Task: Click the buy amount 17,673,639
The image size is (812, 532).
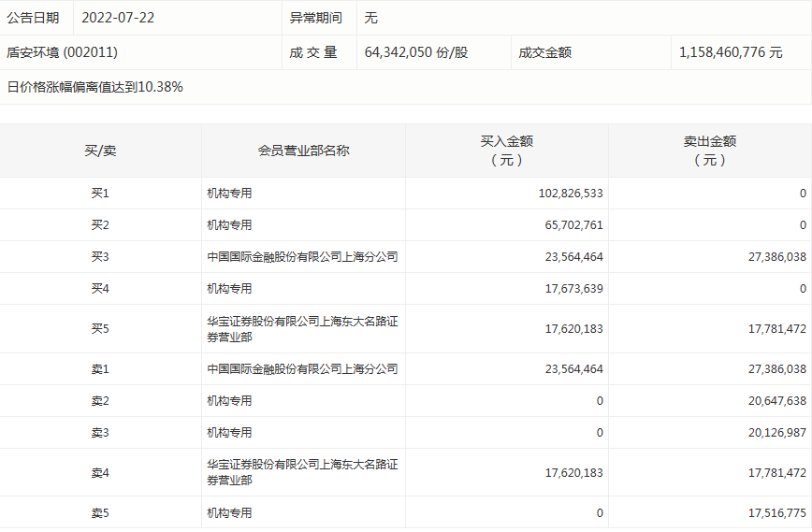Action: point(573,289)
